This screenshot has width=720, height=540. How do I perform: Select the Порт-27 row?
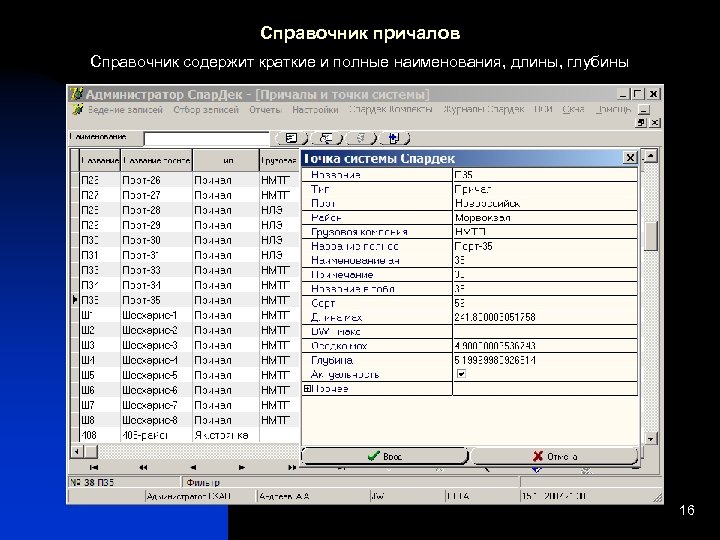coord(186,195)
